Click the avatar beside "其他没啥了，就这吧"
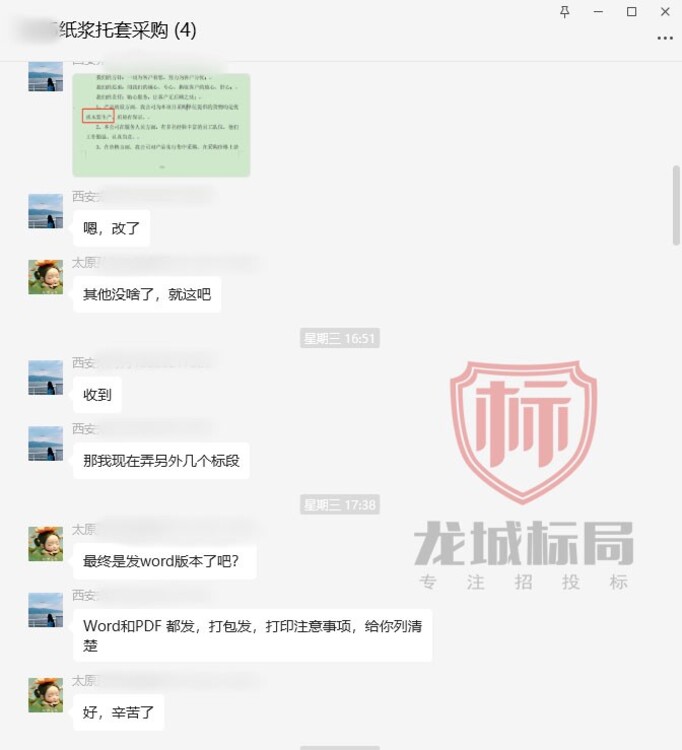Image resolution: width=682 pixels, height=750 pixels. pos(45,277)
